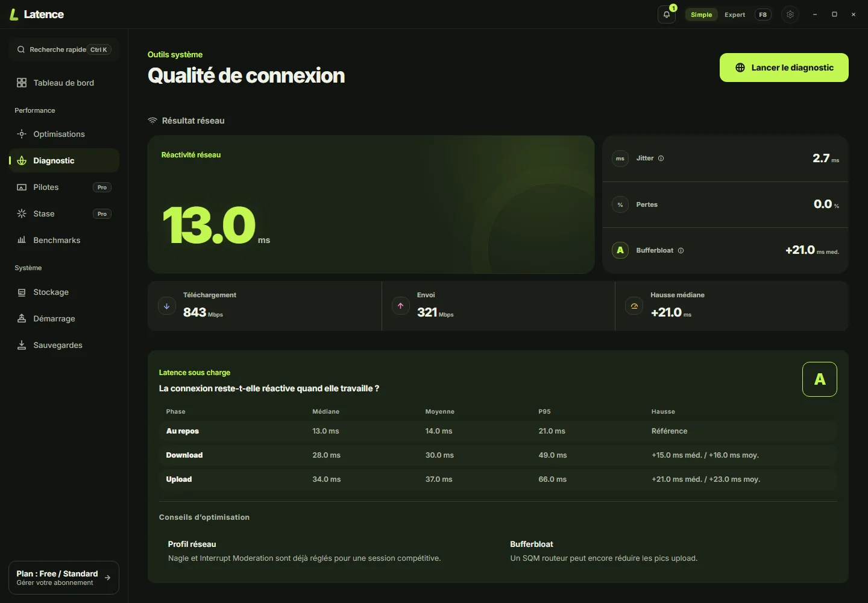Click the Download row label
868x603 pixels.
(184, 455)
